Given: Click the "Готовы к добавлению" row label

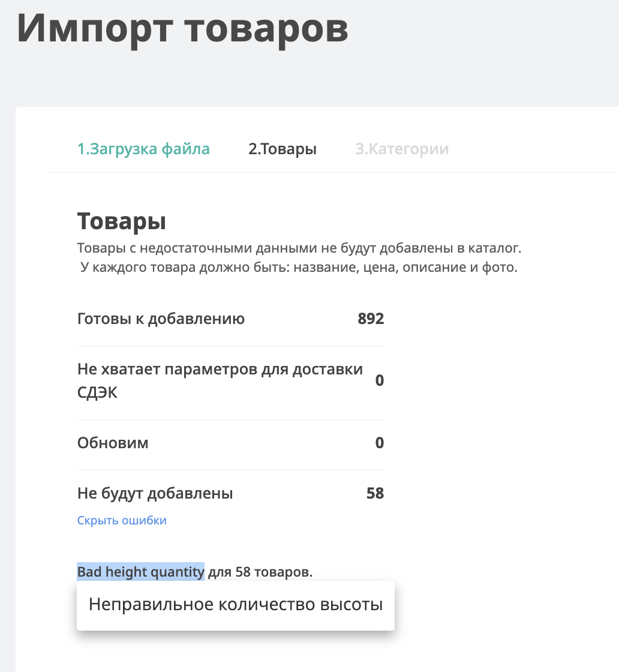Looking at the screenshot, I should tap(161, 319).
